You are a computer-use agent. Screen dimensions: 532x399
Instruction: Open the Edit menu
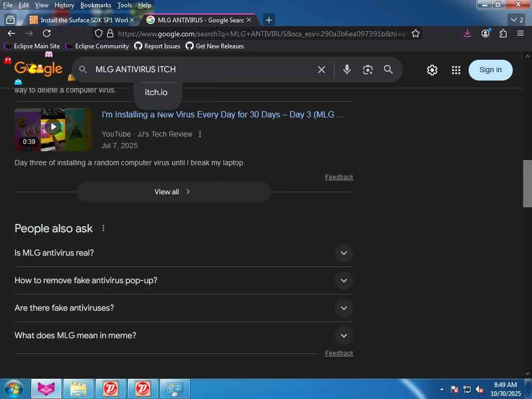(x=23, y=5)
